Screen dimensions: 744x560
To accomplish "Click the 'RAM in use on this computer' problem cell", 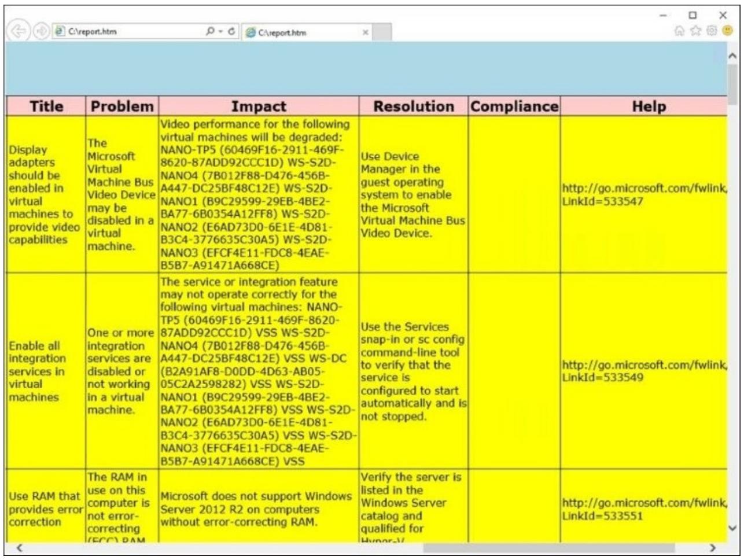I will [122, 507].
